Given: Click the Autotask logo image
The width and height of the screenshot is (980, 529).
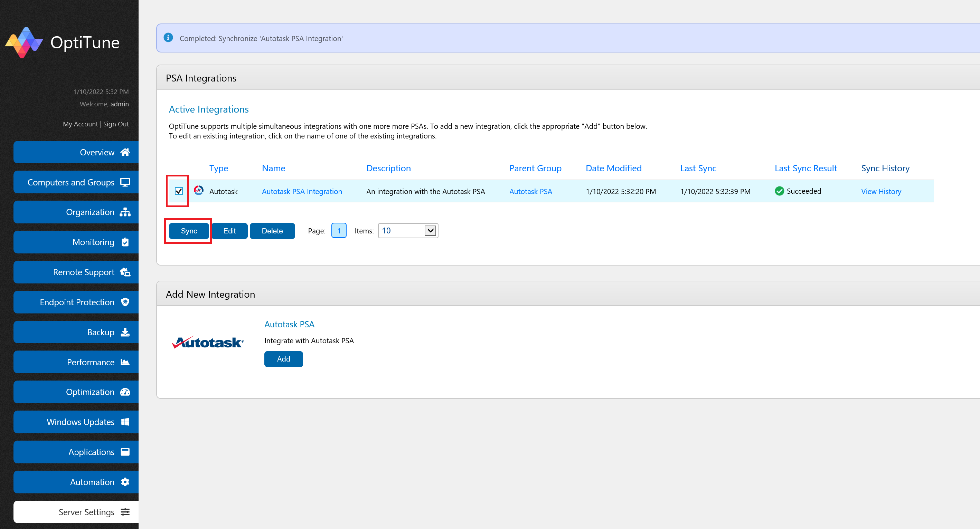Looking at the screenshot, I should [208, 343].
